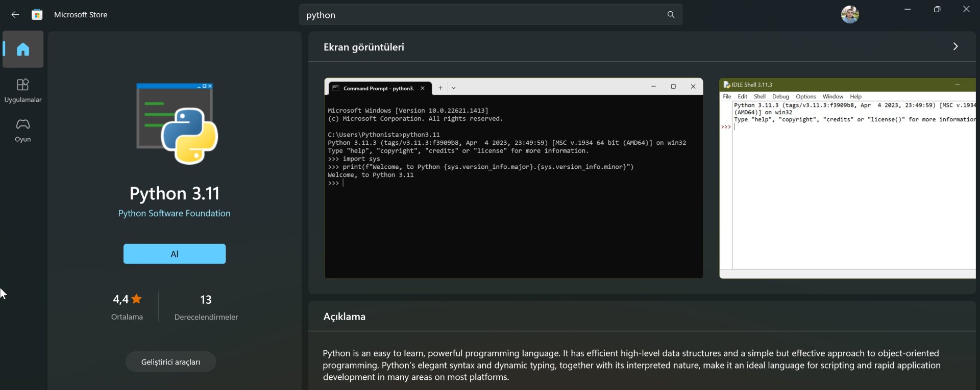
Task: Click the Python description paragraph
Action: (631, 365)
